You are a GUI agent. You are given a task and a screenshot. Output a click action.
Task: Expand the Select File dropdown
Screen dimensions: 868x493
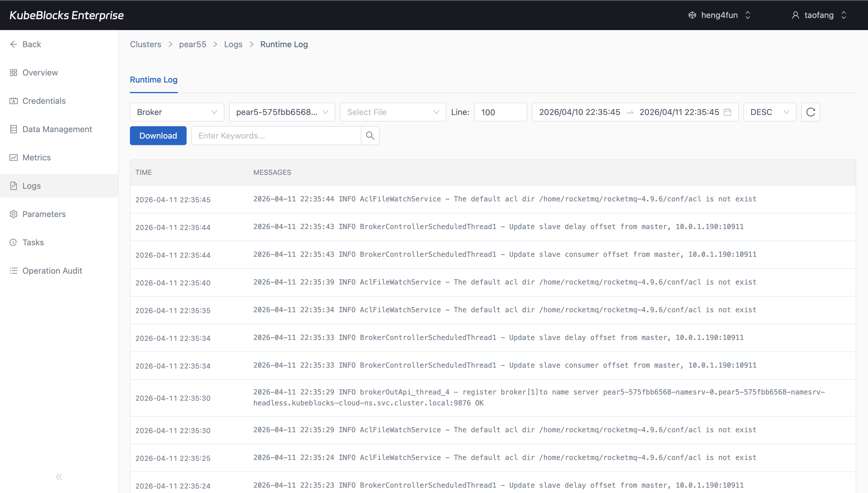392,112
